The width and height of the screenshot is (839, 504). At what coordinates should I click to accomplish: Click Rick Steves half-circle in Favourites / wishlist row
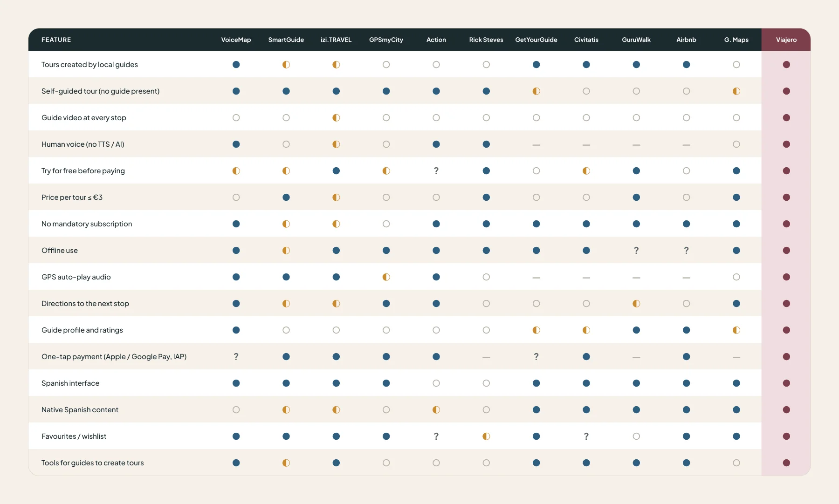[x=486, y=436]
